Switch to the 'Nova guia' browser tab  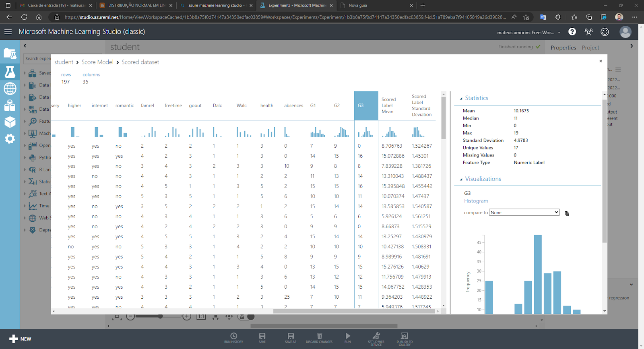pyautogui.click(x=376, y=6)
